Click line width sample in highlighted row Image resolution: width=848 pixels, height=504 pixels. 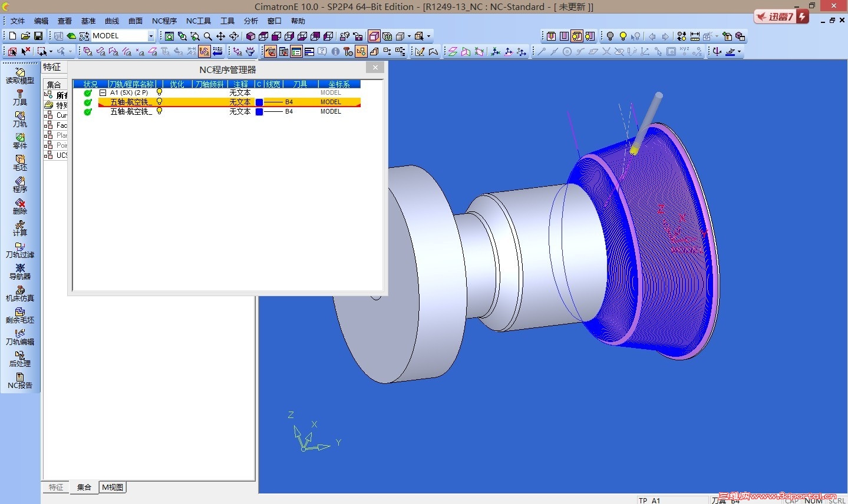273,102
